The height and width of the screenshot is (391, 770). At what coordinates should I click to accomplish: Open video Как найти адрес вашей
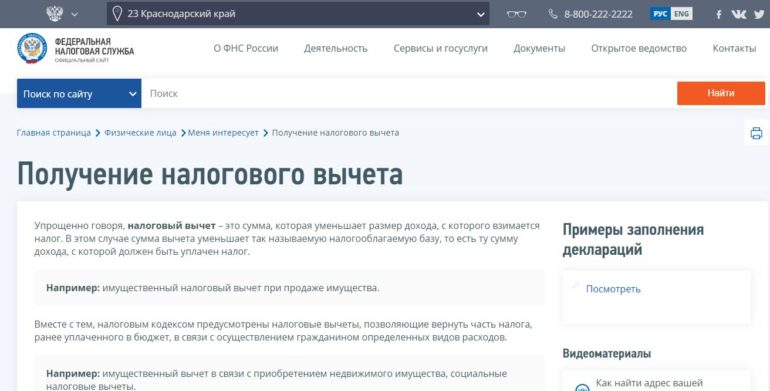pyautogui.click(x=649, y=383)
